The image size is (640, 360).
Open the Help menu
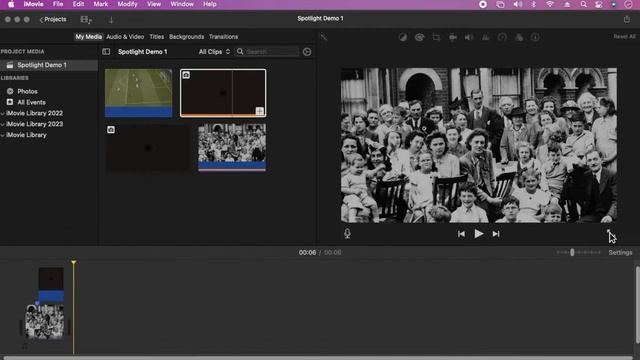[210, 4]
